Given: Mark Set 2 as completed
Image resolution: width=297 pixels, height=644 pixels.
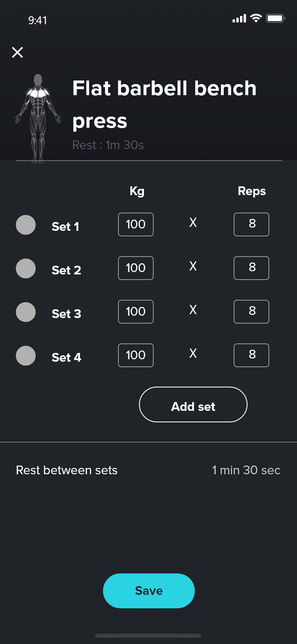Looking at the screenshot, I should [x=26, y=268].
